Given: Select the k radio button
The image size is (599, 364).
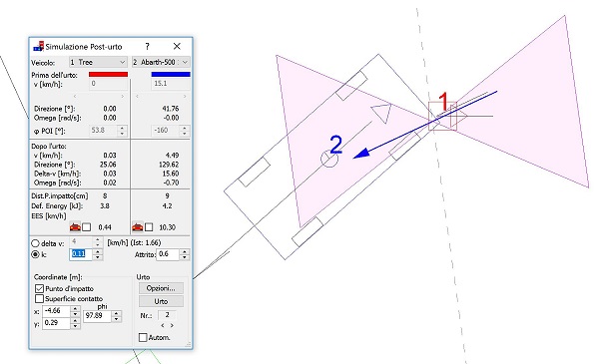Looking at the screenshot, I should (35, 254).
